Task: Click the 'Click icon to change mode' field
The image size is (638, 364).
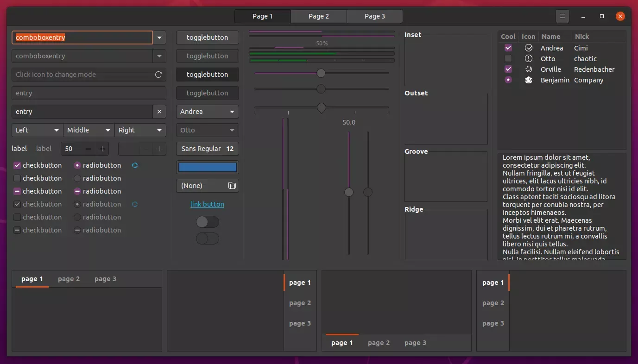Action: tap(89, 75)
